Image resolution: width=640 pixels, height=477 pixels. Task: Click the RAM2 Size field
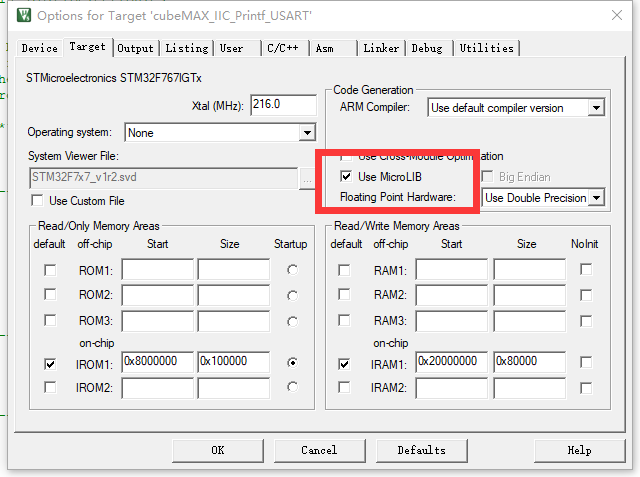pyautogui.click(x=530, y=295)
